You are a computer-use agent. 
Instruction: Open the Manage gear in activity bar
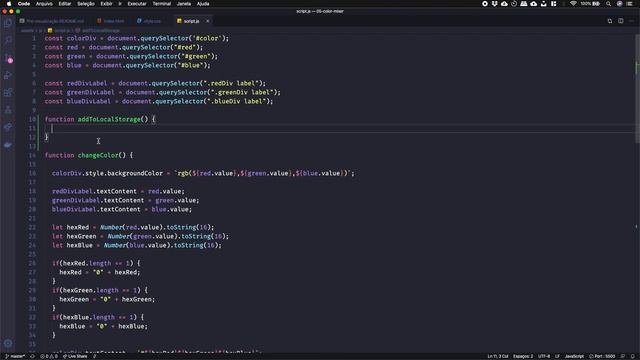click(8, 343)
